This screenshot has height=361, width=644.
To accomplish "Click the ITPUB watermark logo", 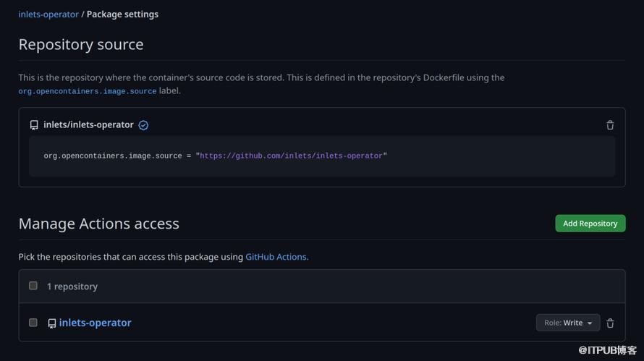I will tap(607, 350).
